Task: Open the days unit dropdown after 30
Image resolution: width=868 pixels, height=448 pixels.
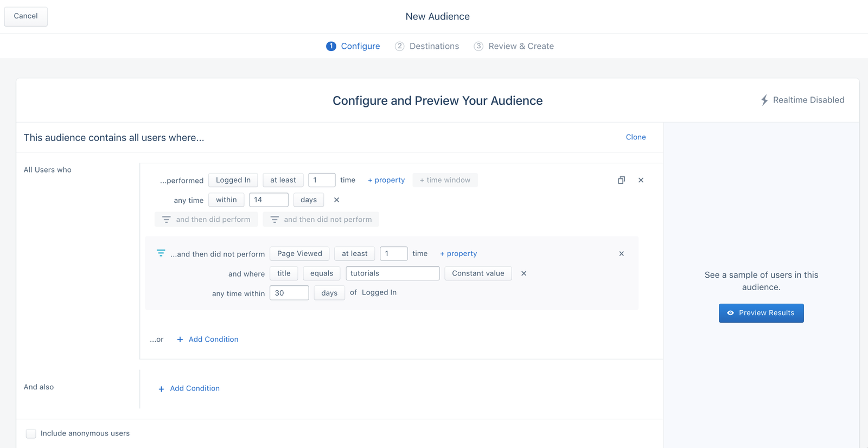Action: tap(329, 293)
